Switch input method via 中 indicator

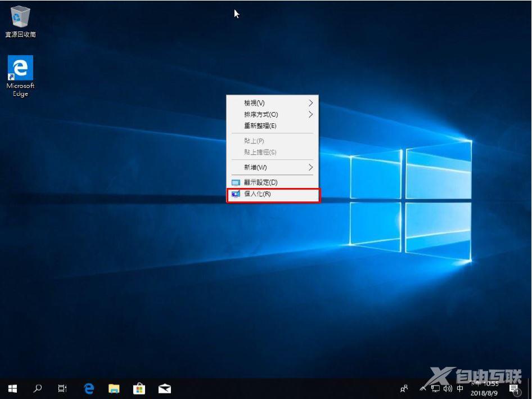coord(460,388)
